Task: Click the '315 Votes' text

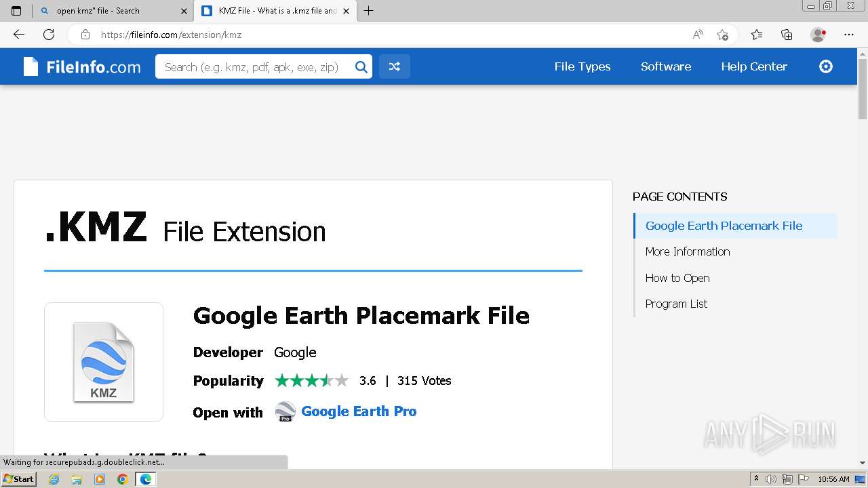Action: tap(425, 381)
